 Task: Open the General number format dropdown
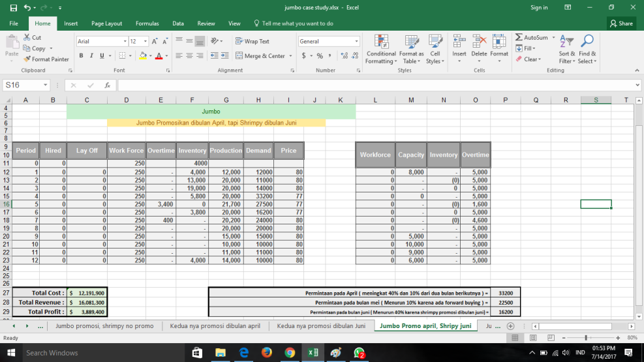pyautogui.click(x=356, y=41)
